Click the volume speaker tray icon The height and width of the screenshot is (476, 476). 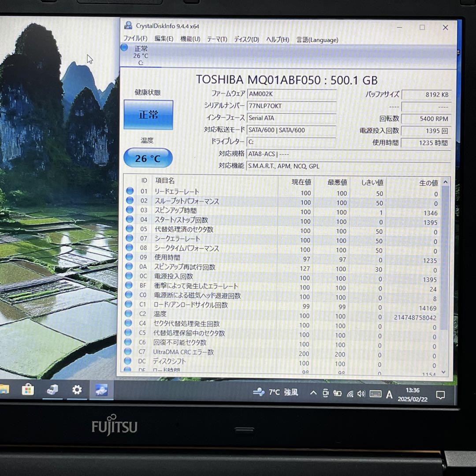pyautogui.click(x=361, y=394)
